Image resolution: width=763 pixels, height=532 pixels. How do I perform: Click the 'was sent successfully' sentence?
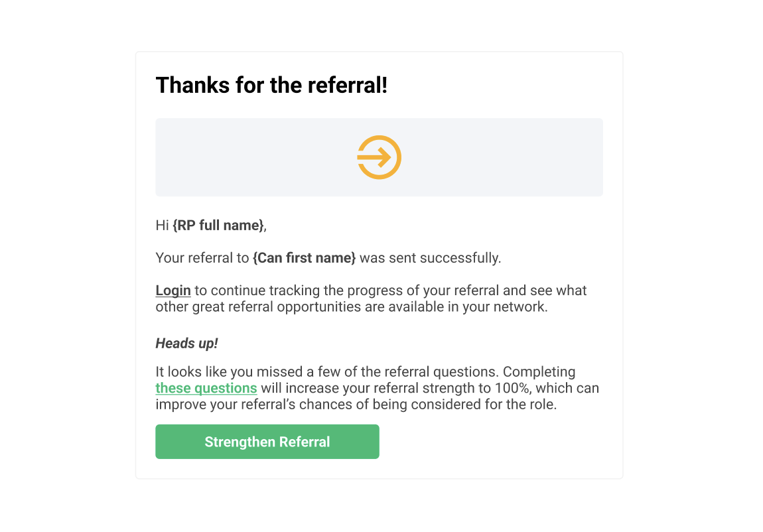(x=430, y=258)
